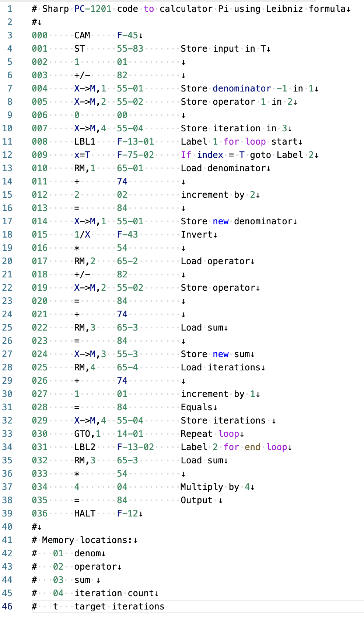Click the word 'Leibniz' in the header comment

click(284, 9)
